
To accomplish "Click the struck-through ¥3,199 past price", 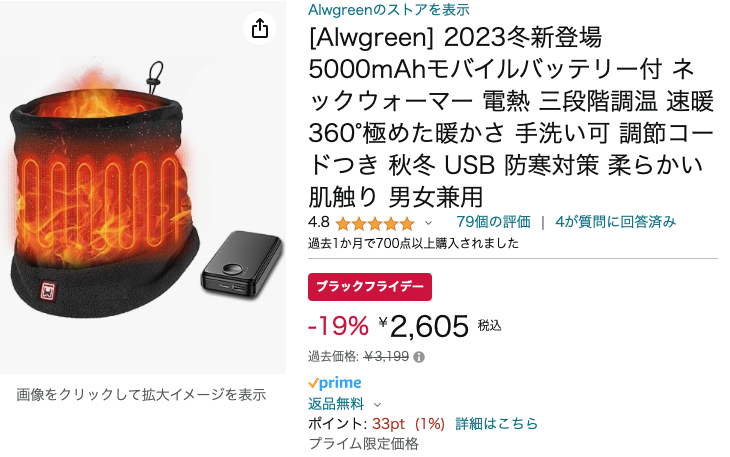I will [386, 357].
